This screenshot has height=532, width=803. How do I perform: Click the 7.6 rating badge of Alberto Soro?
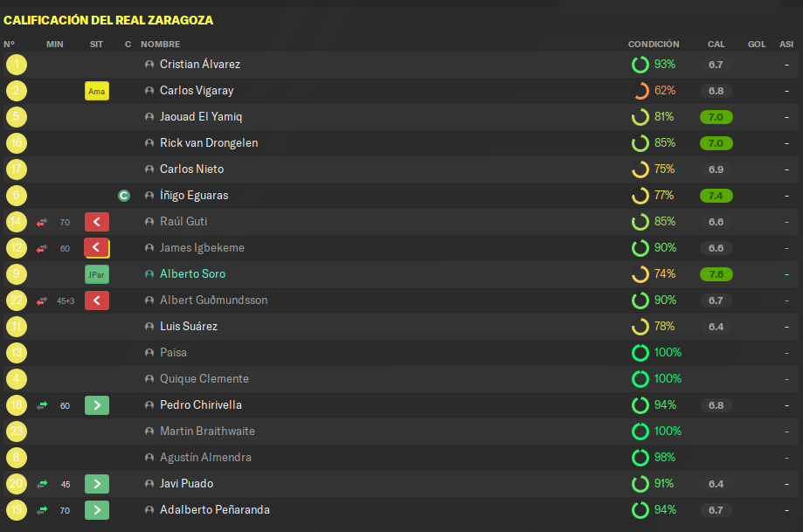click(716, 274)
